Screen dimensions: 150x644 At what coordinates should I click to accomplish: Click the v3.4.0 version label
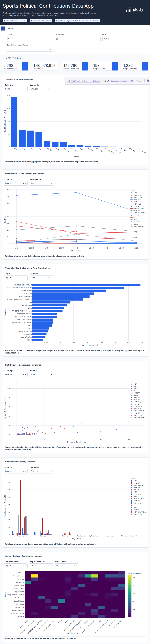click(106, 81)
